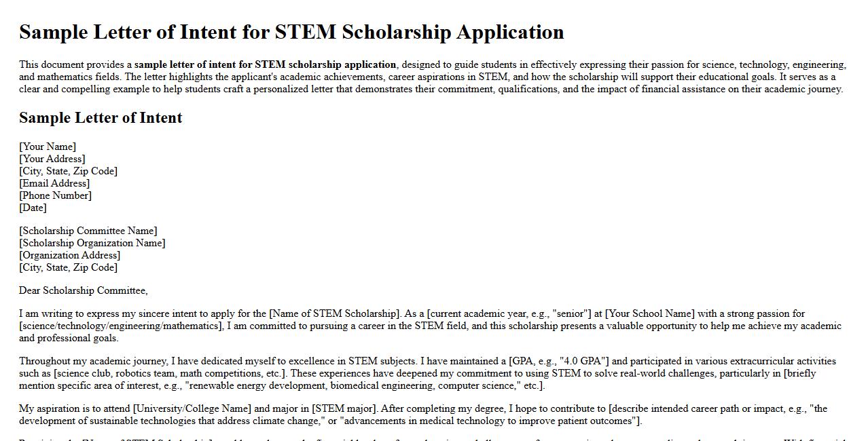Click the '[Your Address]' placeholder line
The image size is (868, 441).
coord(52,159)
